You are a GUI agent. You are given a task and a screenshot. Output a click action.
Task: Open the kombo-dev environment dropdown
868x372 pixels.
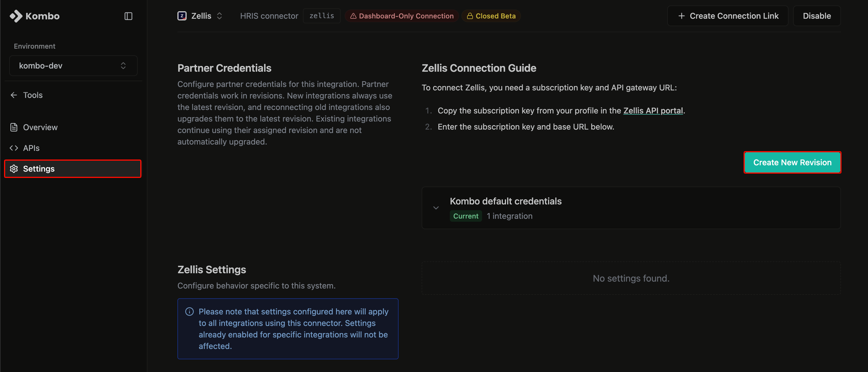click(x=73, y=66)
